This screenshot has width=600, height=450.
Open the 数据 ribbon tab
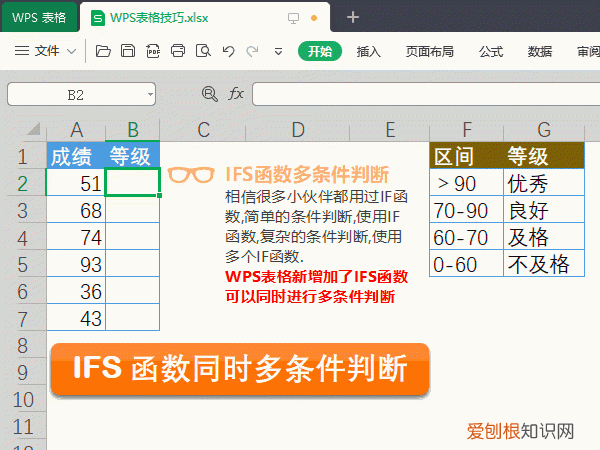pos(540,51)
